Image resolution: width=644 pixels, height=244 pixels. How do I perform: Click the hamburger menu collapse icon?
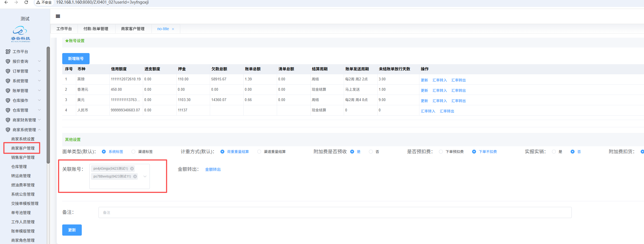(58, 16)
